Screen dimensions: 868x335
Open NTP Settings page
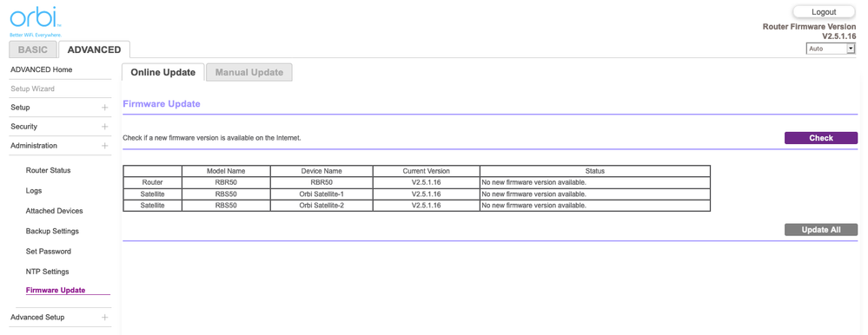tap(47, 272)
